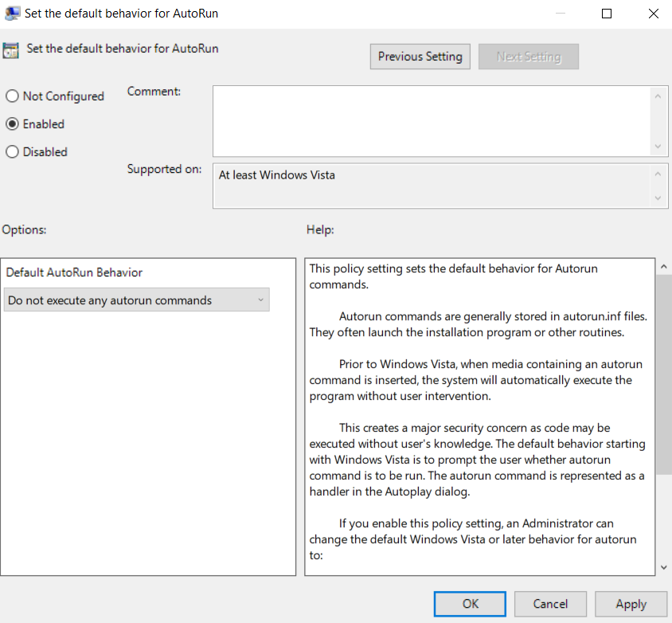
Task: Click the Help panel scrollbar thumb
Action: [x=663, y=374]
